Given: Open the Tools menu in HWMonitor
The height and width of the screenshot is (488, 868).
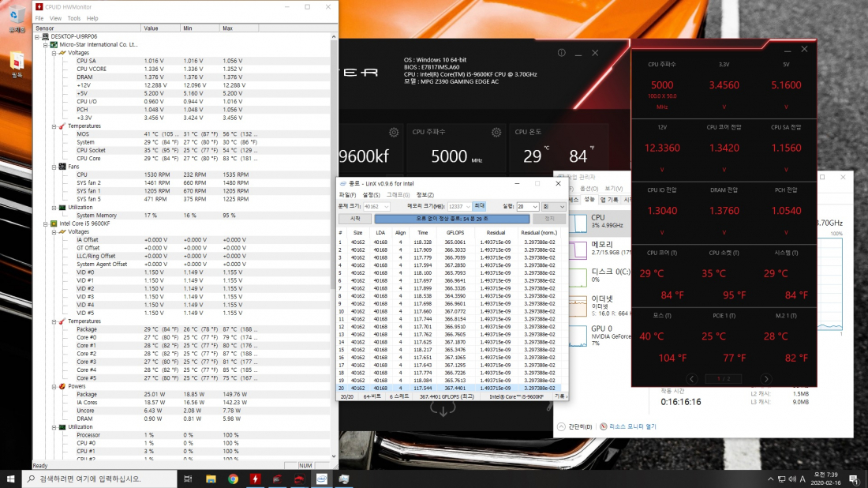Looking at the screenshot, I should click(73, 18).
